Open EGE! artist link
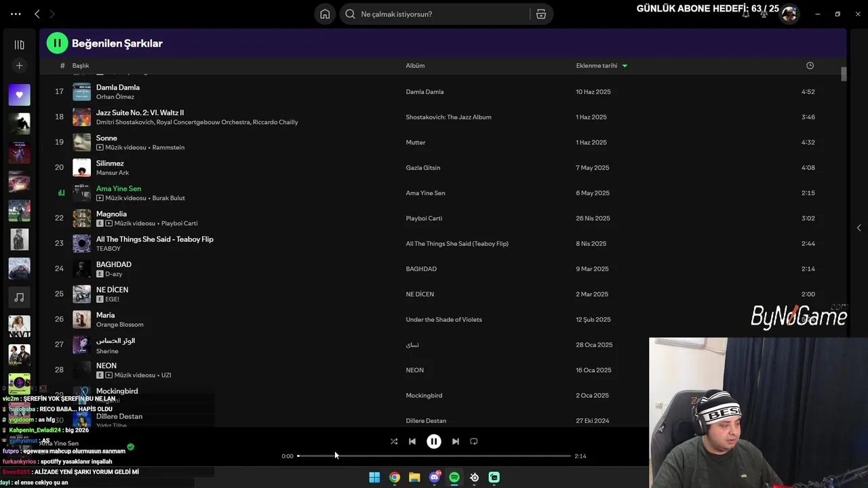Screen dimensions: 868x488 coord(112,299)
